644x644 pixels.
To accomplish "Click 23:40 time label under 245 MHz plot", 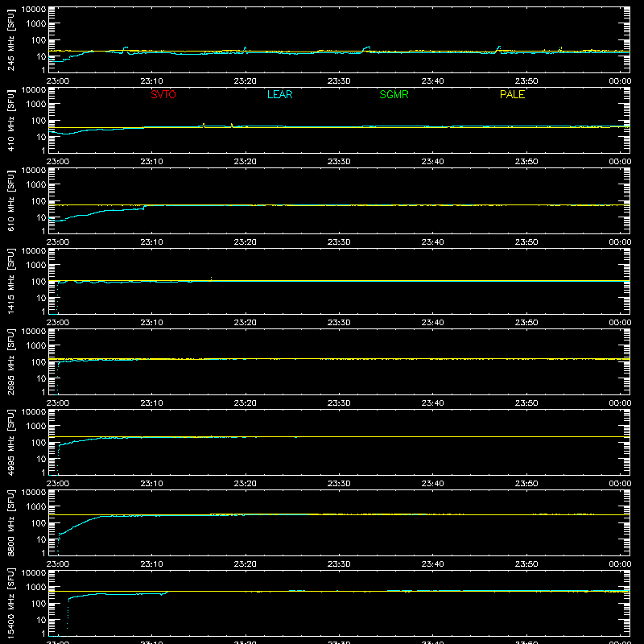I will coord(432,81).
